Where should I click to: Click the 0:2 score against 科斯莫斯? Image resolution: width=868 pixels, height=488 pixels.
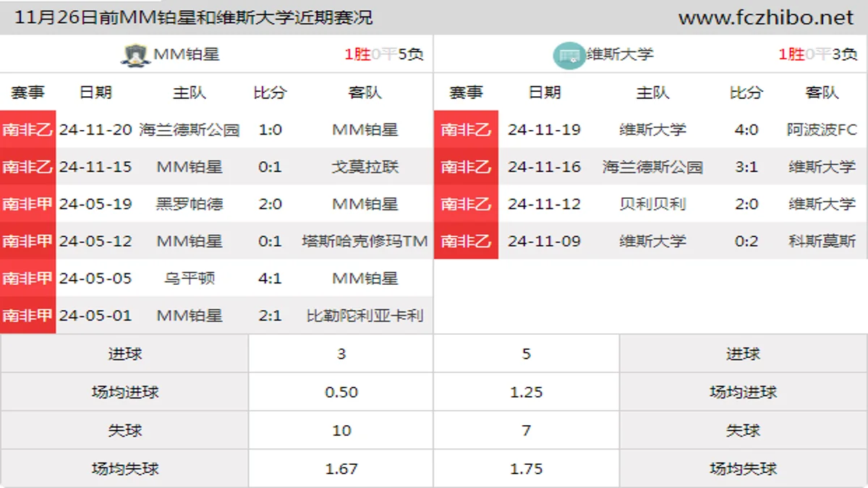coord(746,241)
